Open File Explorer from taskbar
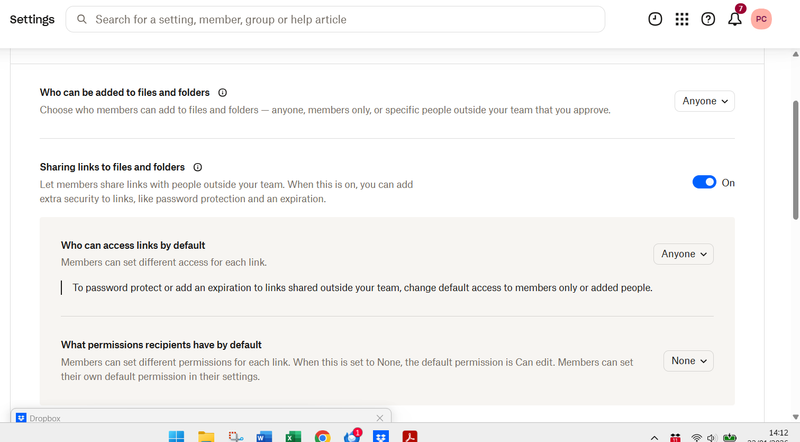 (206, 437)
